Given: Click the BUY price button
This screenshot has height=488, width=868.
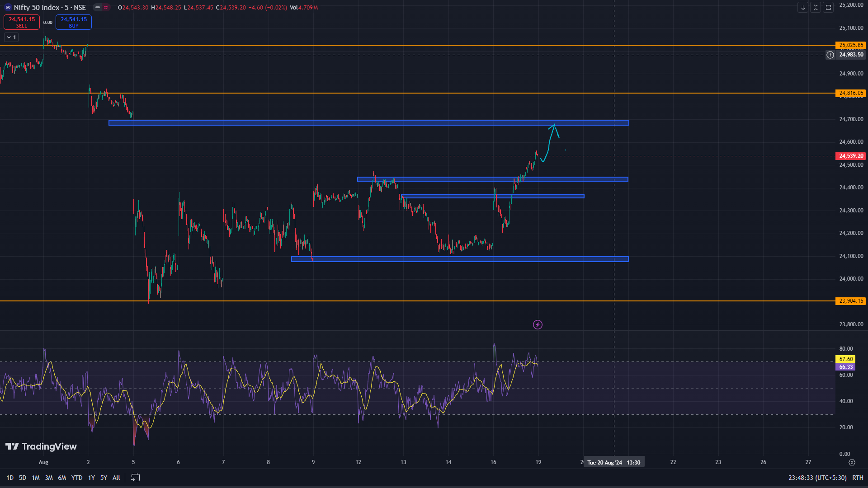Looking at the screenshot, I should click(x=74, y=22).
